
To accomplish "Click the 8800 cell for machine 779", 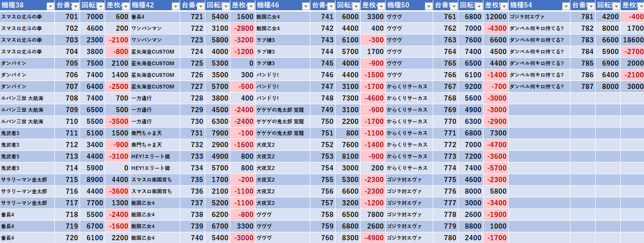I will click(x=470, y=226).
